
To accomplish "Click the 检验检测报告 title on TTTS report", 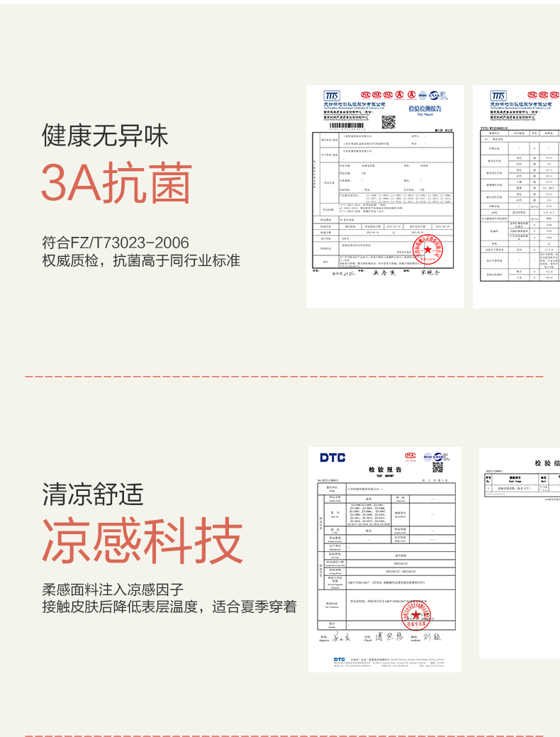I will pyautogui.click(x=425, y=109).
